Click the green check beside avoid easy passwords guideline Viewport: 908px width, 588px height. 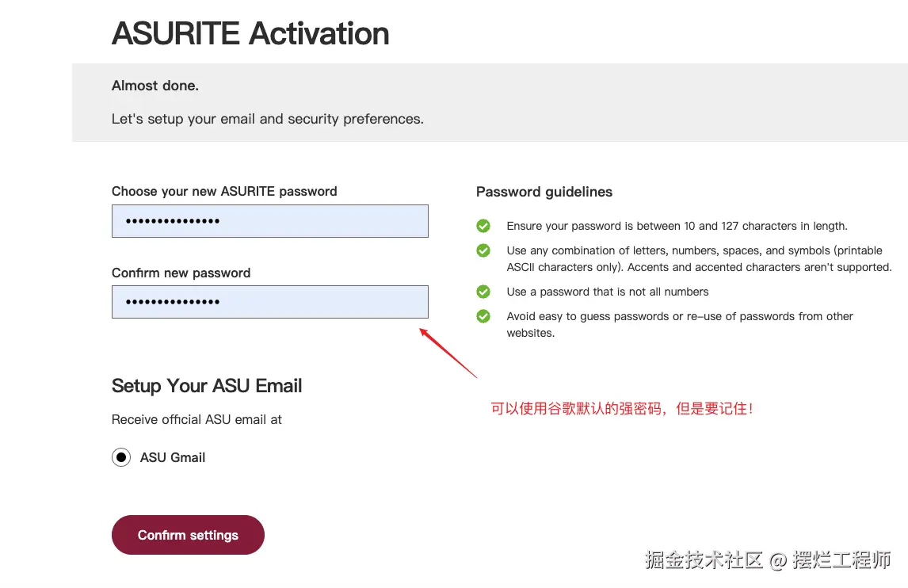point(483,316)
